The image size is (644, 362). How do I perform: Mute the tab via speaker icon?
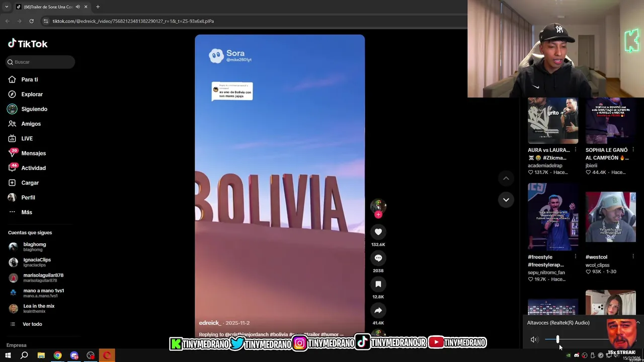coord(77,7)
